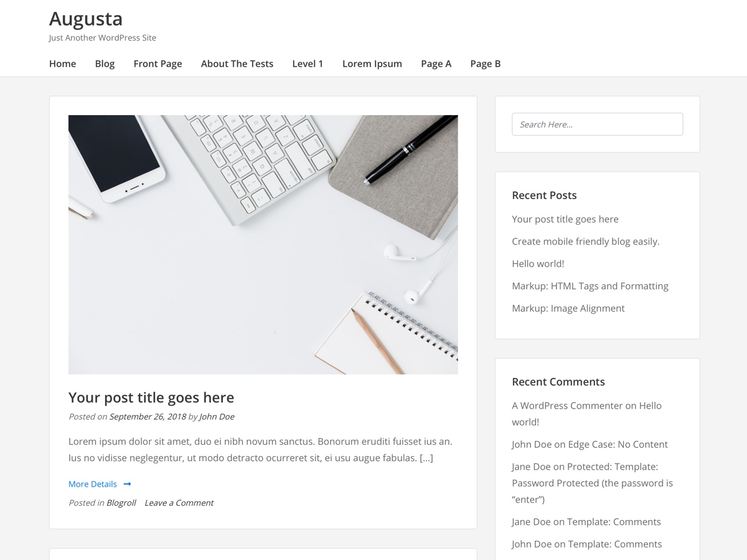Open Page A from the navigation
This screenshot has width=747, height=560.
click(436, 63)
